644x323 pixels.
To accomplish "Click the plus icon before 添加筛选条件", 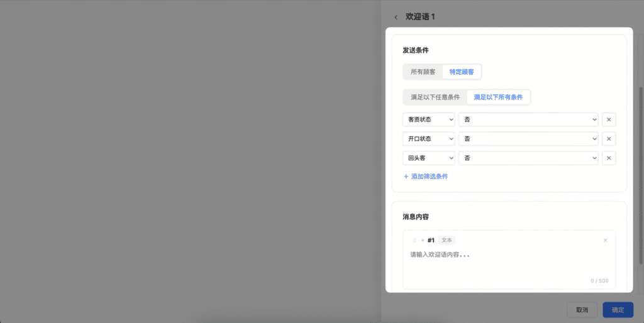I will (x=406, y=177).
